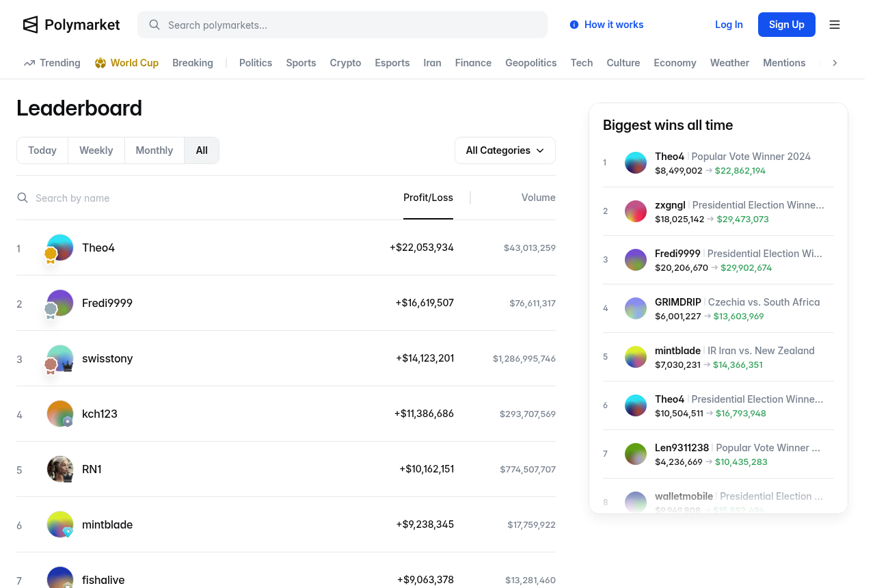The image size is (875, 588).
Task: Open fishalive's avatar
Action: (x=60, y=578)
